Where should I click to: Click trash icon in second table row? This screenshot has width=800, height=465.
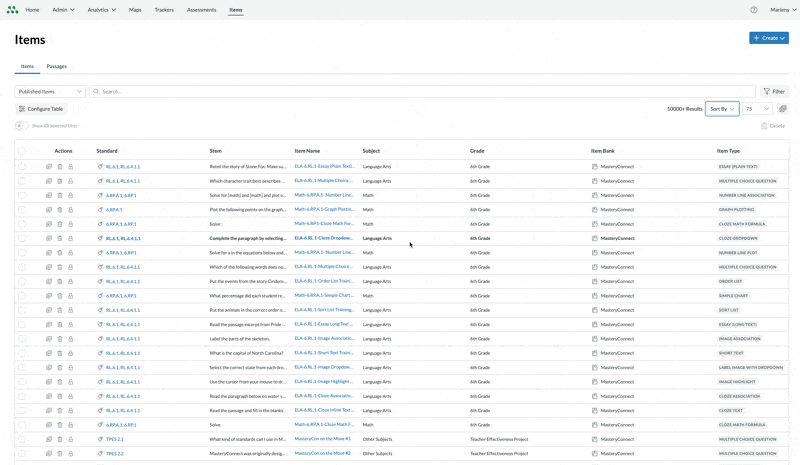pyautogui.click(x=60, y=181)
